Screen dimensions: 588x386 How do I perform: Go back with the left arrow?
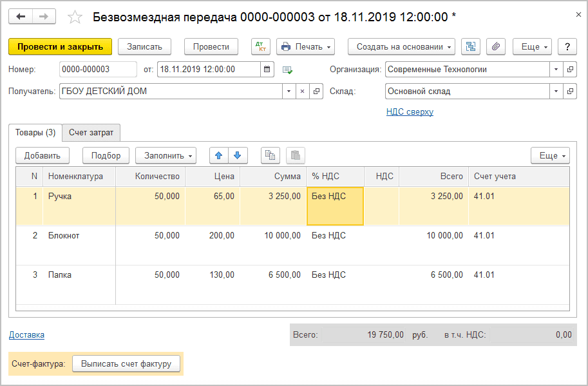tap(21, 17)
